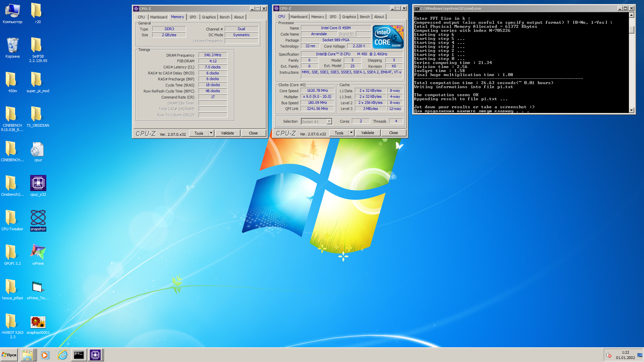
Task: Switch to Bench tab in right CPU-Z window
Action: tap(365, 17)
